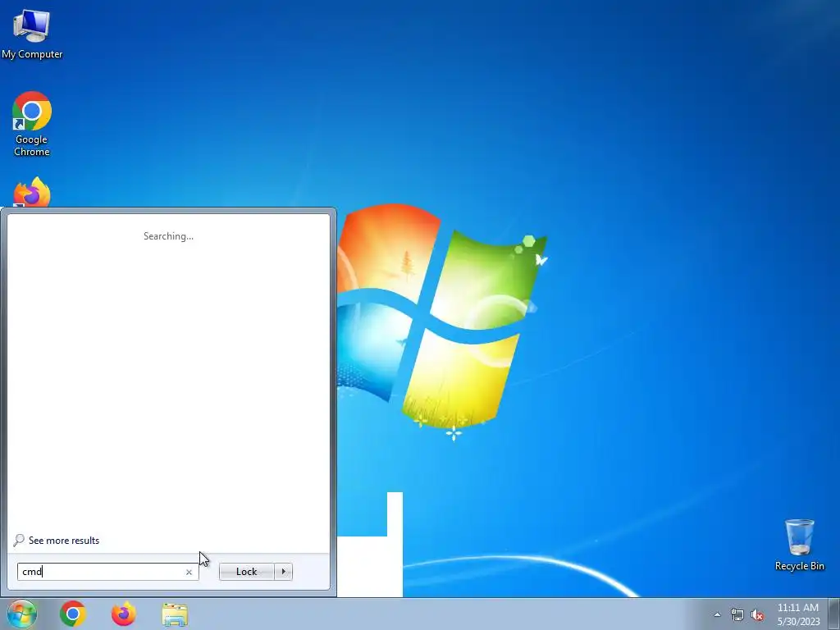Open Windows Explorer from the taskbar

click(175, 614)
